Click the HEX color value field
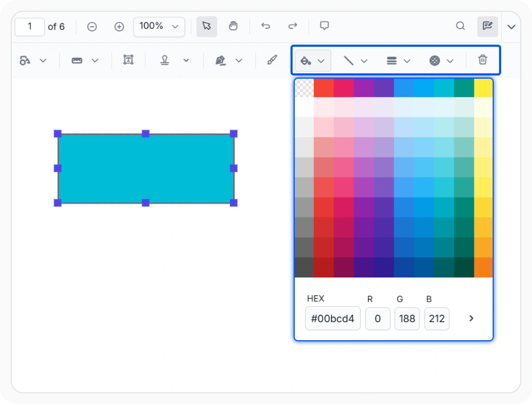Screen dimensions: 532x404 [x=332, y=318]
